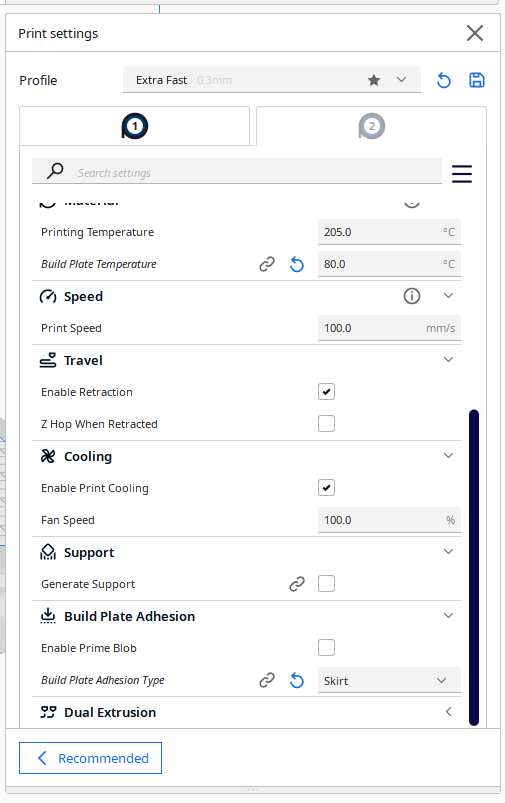Discard profile changes with top undo arrow
This screenshot has height=803, width=505.
pyautogui.click(x=444, y=80)
